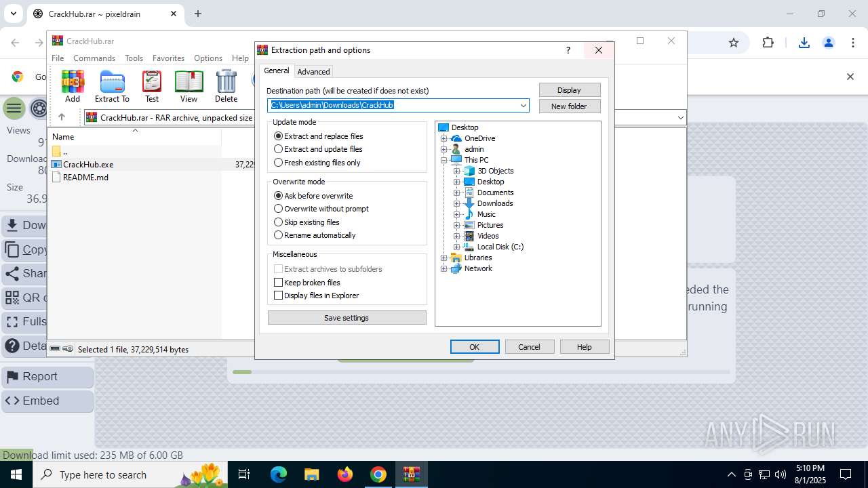
Task: Open the Tools menu in WinRAR
Action: click(x=134, y=58)
